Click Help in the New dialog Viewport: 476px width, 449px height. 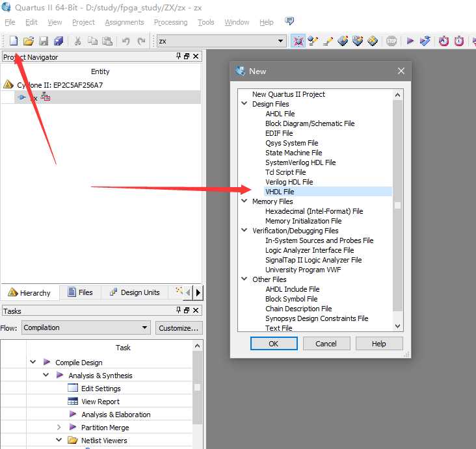click(379, 344)
